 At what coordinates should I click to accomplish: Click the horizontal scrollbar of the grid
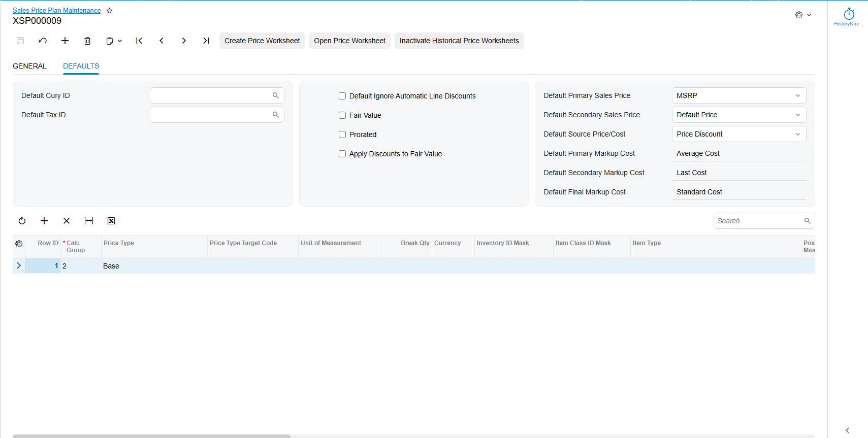coord(151,436)
